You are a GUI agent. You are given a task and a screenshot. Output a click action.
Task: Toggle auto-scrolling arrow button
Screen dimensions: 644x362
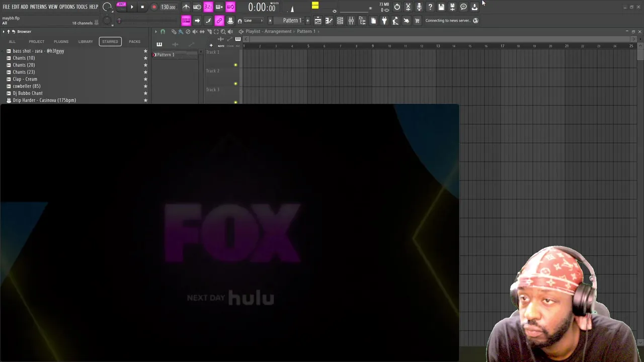pyautogui.click(x=197, y=21)
